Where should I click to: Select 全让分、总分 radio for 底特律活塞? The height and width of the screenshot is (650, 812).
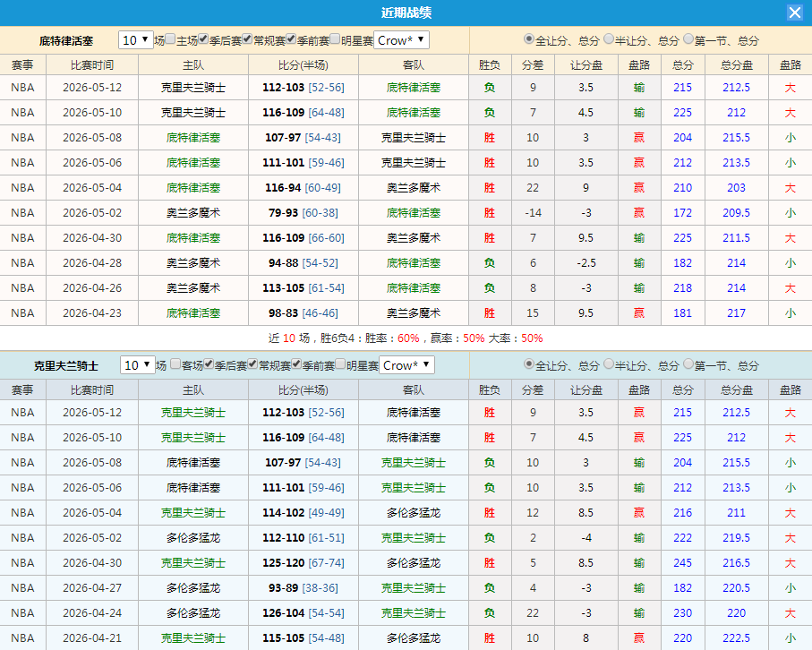[529, 38]
